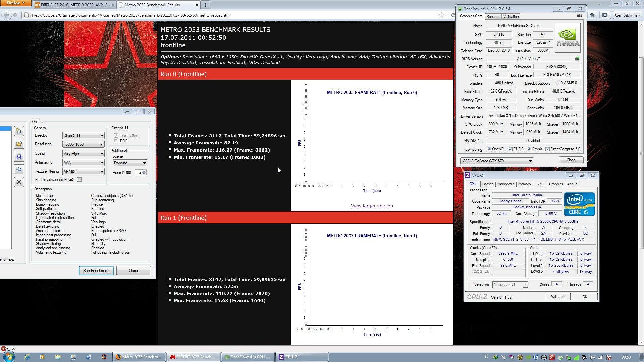Toggle the DOF checkbox

[x=116, y=141]
